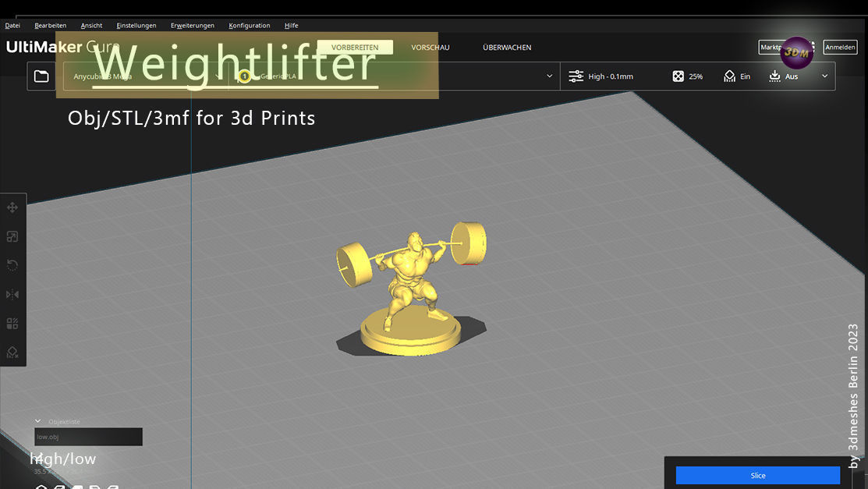This screenshot has width=868, height=489.
Task: Open the Einstellungen menu
Action: [136, 26]
